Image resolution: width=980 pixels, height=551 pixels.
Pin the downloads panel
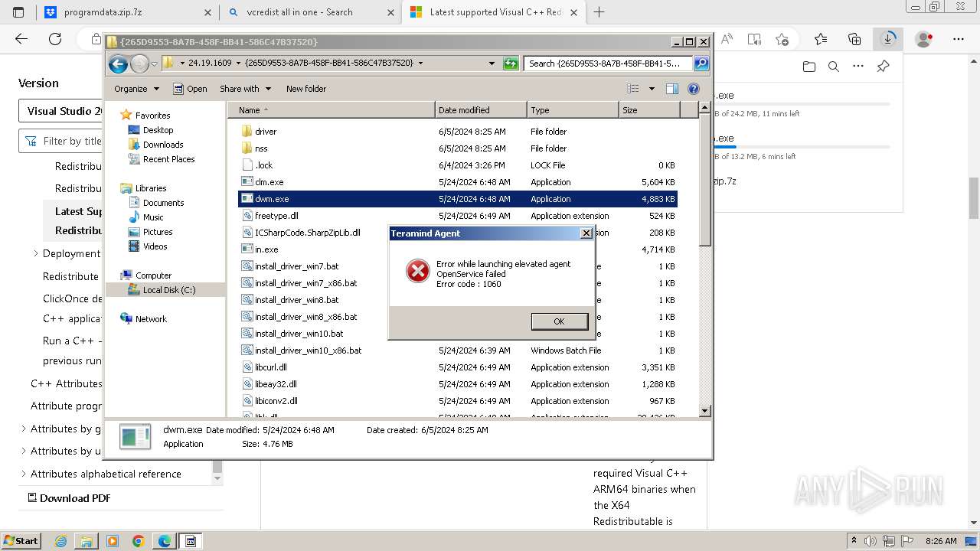[x=883, y=67]
